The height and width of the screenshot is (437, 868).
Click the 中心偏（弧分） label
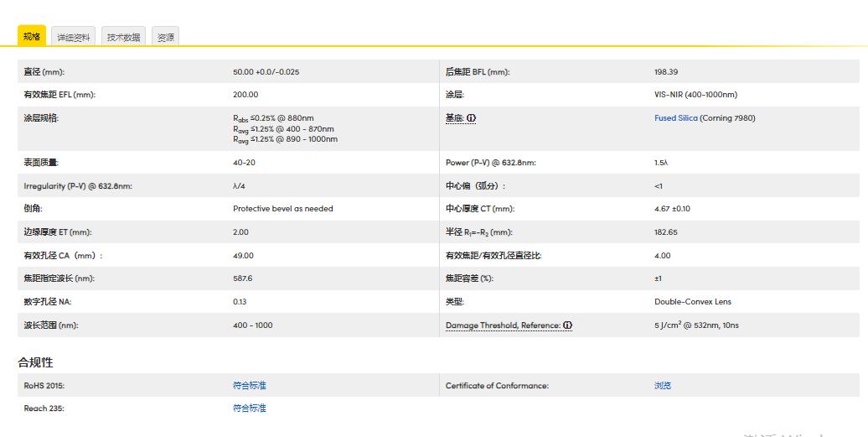coord(476,186)
